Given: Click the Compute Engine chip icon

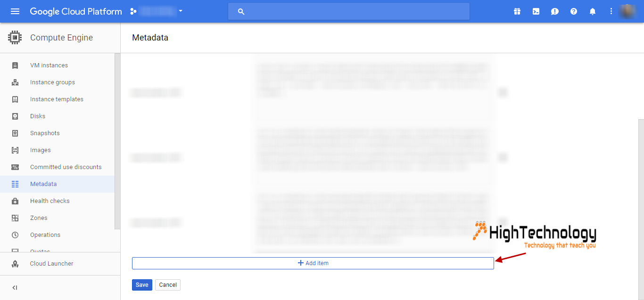Looking at the screenshot, I should tap(15, 38).
